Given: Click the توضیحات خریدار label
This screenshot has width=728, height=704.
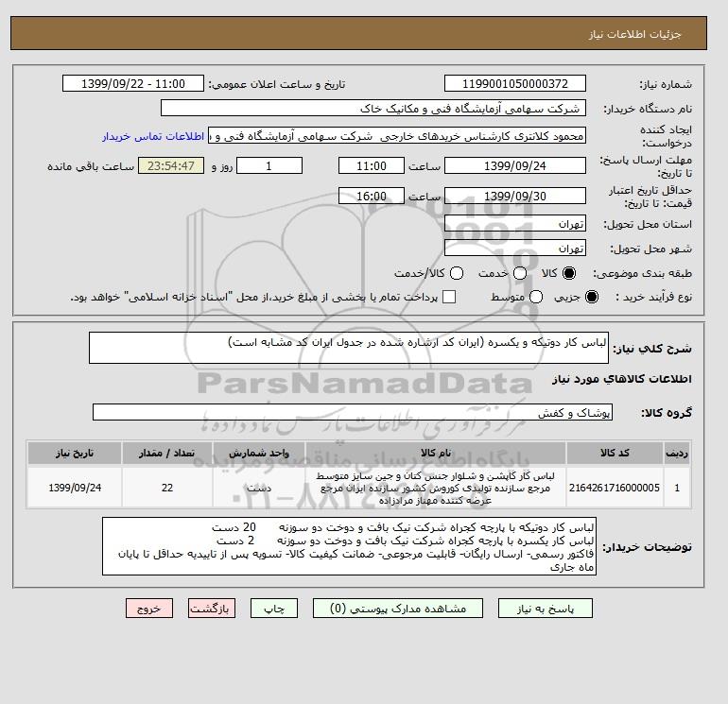Looking at the screenshot, I should (x=648, y=547).
